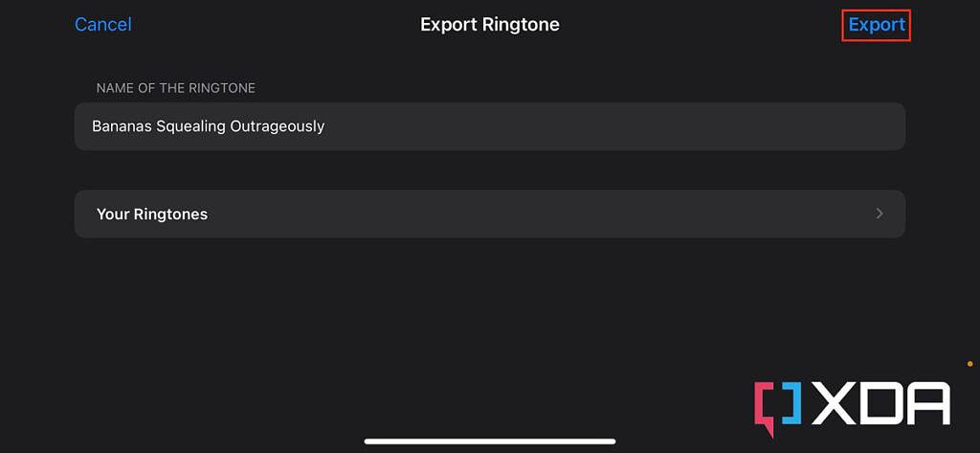Viewport: 980px width, 453px height.
Task: Click the NAME OF THE RINGTONE label
Action: [176, 88]
